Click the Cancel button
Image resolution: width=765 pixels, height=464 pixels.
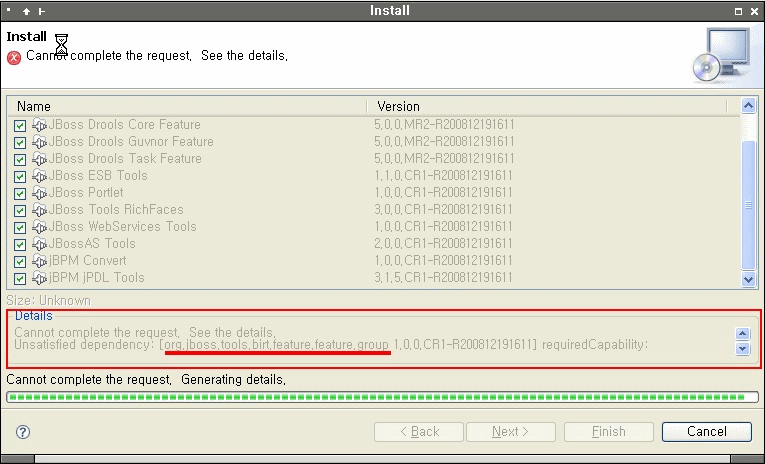(x=706, y=432)
